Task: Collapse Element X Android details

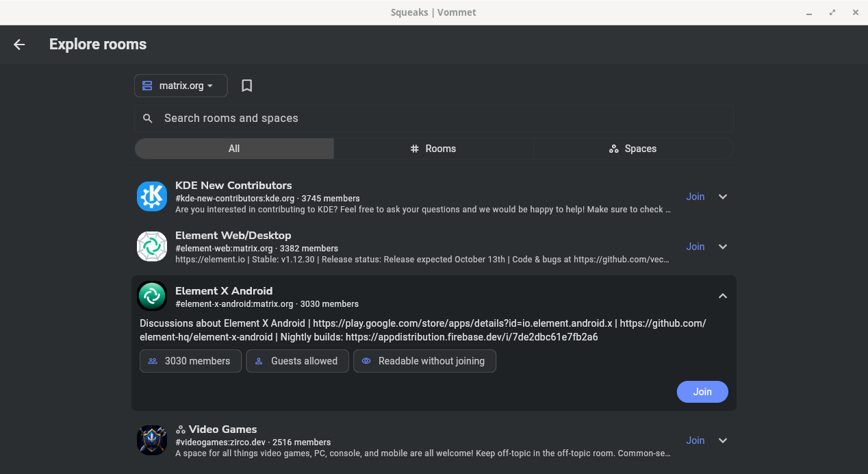Action: 723,296
